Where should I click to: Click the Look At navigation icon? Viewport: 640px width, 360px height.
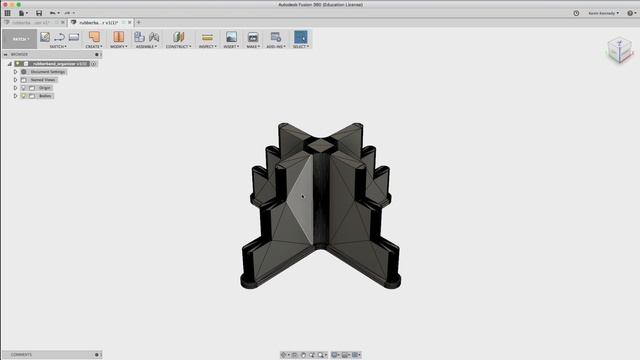[x=294, y=355]
